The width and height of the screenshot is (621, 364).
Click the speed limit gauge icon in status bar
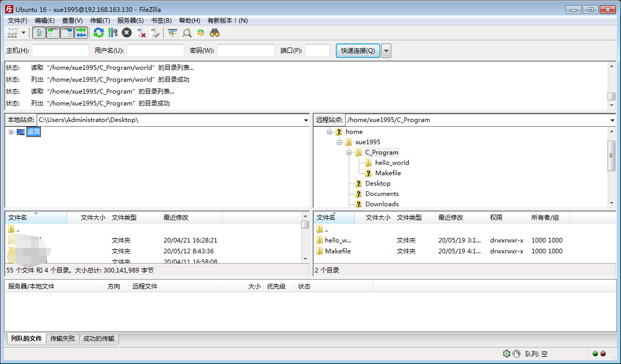click(516, 354)
